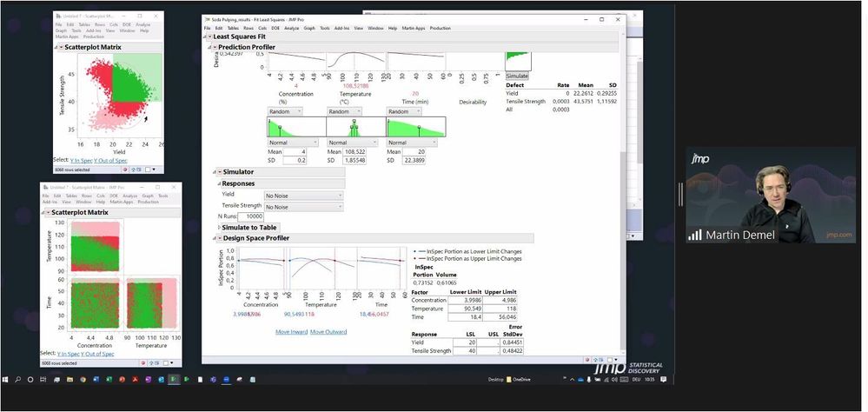This screenshot has width=868, height=412.
Task: Open the Tables menu in the Fit Least Squares window
Action: [233, 28]
